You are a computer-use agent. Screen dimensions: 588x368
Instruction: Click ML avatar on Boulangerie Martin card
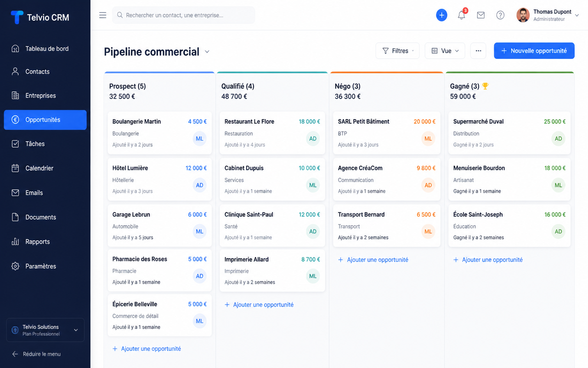[199, 139]
